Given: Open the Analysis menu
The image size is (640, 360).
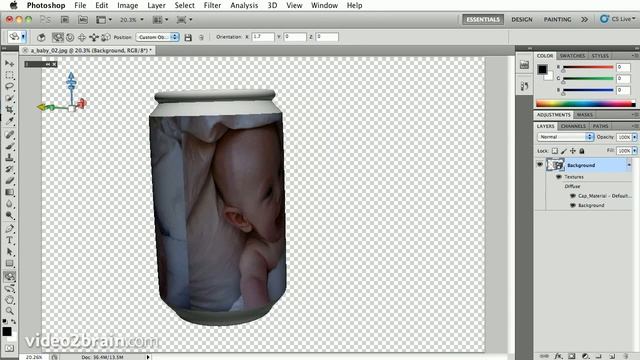Looking at the screenshot, I should (244, 5).
